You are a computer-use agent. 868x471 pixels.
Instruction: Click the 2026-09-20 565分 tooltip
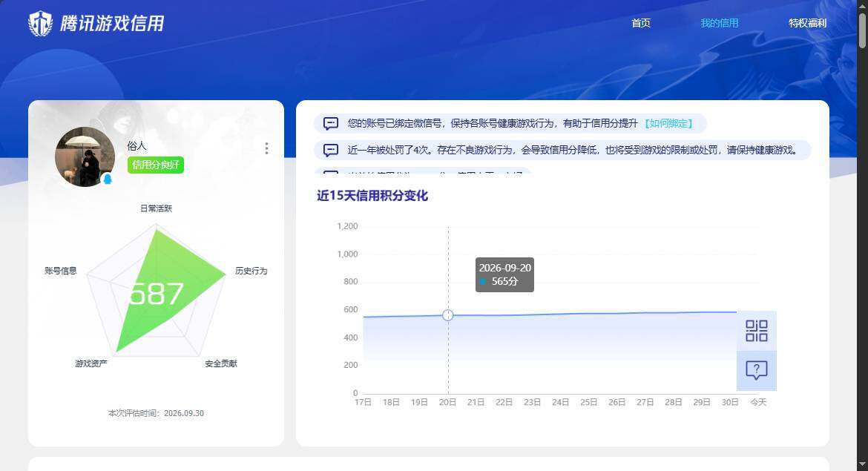505,274
